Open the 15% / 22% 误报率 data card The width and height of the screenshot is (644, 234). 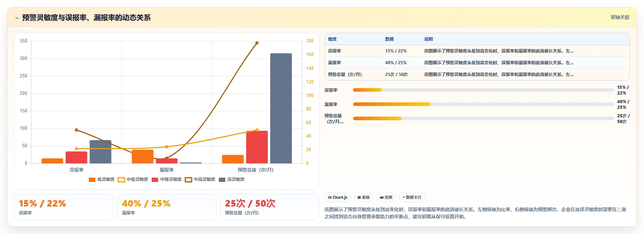click(64, 207)
